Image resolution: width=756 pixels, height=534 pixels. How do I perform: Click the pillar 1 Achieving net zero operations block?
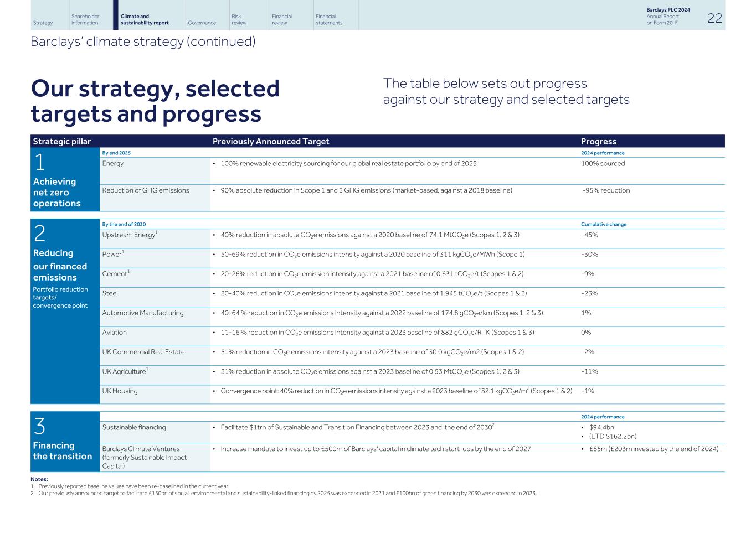(x=65, y=180)
